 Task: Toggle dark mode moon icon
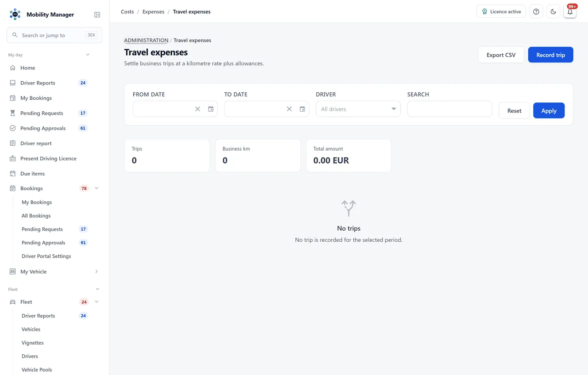(x=553, y=11)
